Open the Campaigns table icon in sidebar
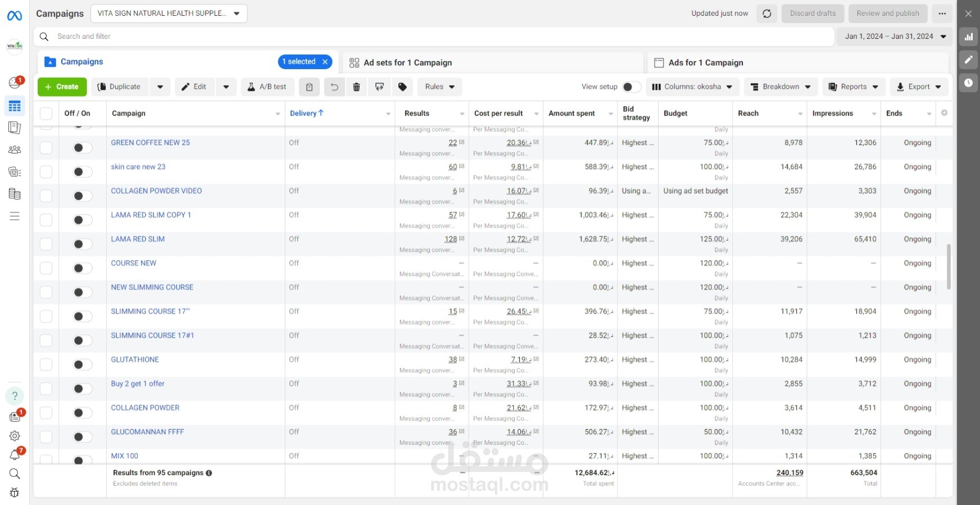 pos(15,106)
